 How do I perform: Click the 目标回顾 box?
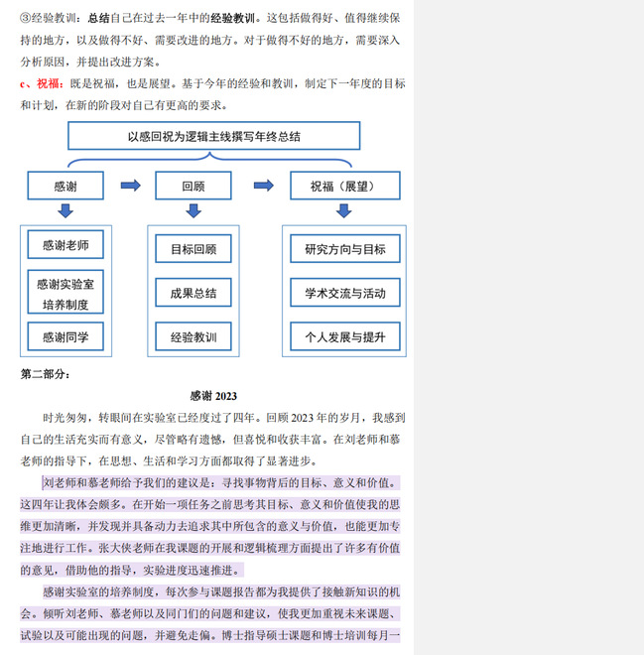click(193, 249)
